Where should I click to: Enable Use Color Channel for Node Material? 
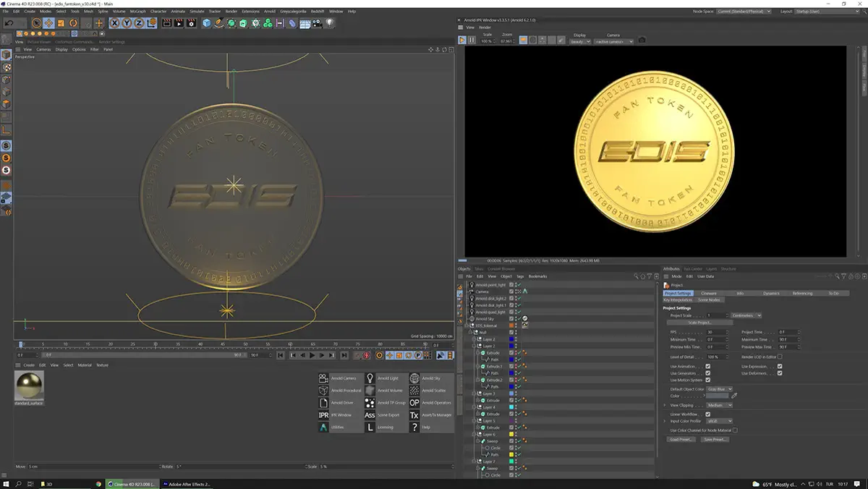point(735,430)
